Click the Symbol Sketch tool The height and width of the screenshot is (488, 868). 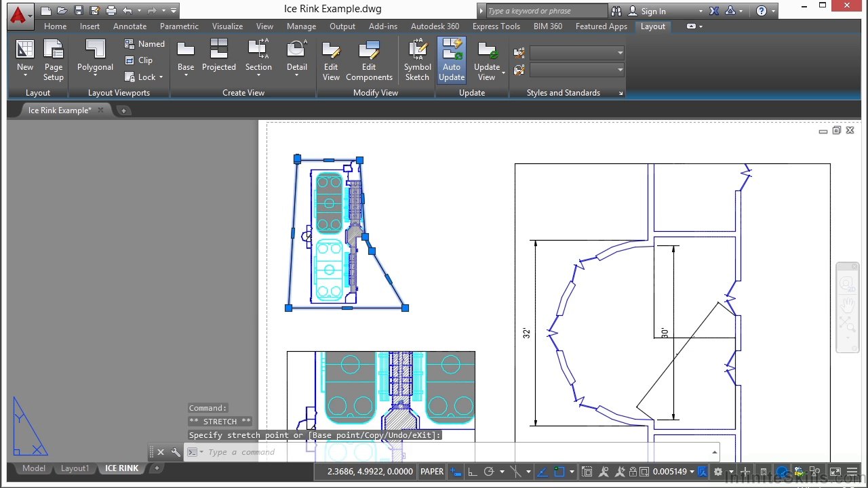[x=418, y=60]
